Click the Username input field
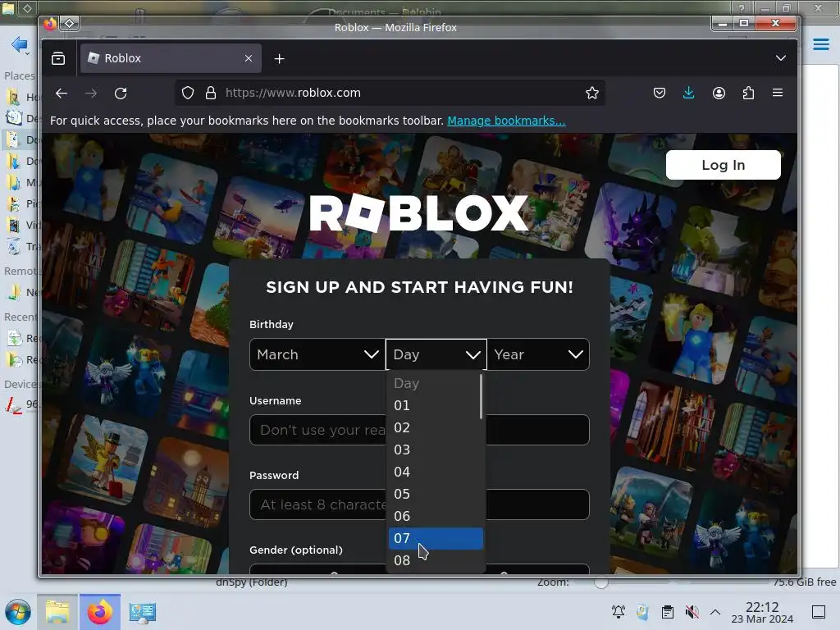This screenshot has width=840, height=630. click(x=419, y=430)
